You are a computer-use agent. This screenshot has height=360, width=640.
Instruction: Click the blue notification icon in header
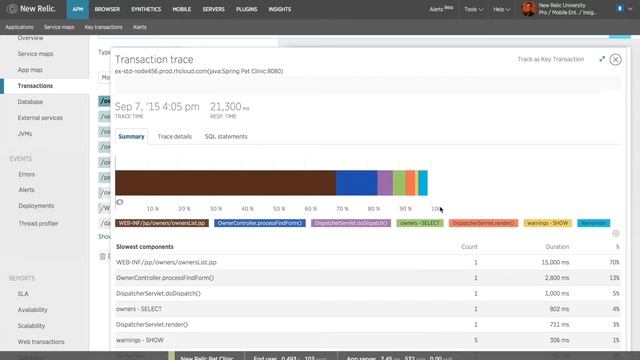click(620, 9)
